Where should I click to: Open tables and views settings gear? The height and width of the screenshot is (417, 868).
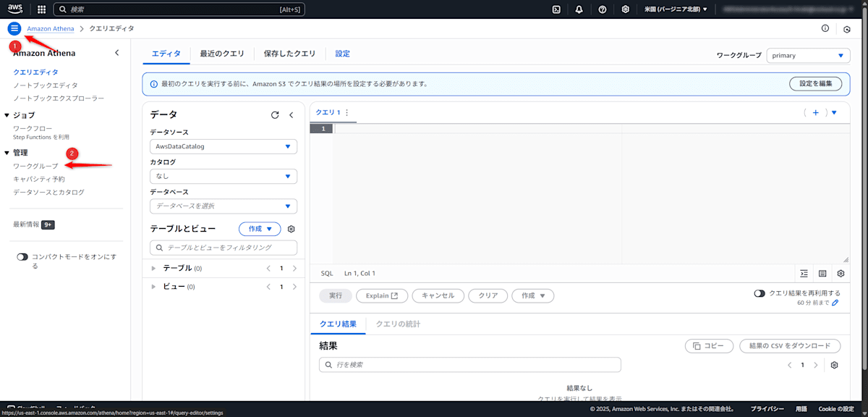[292, 229]
